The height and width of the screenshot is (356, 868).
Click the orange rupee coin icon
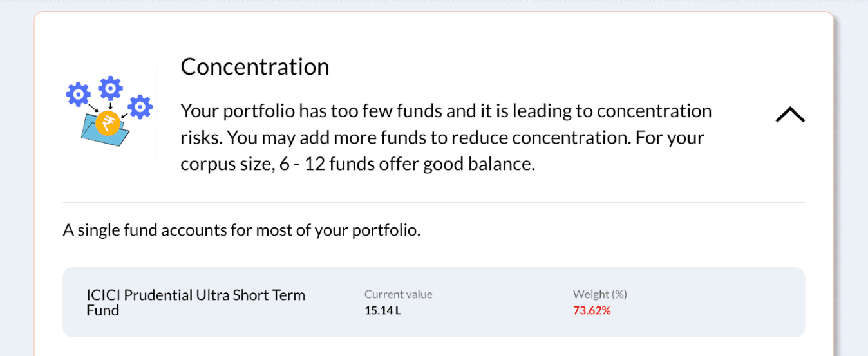coord(106,123)
